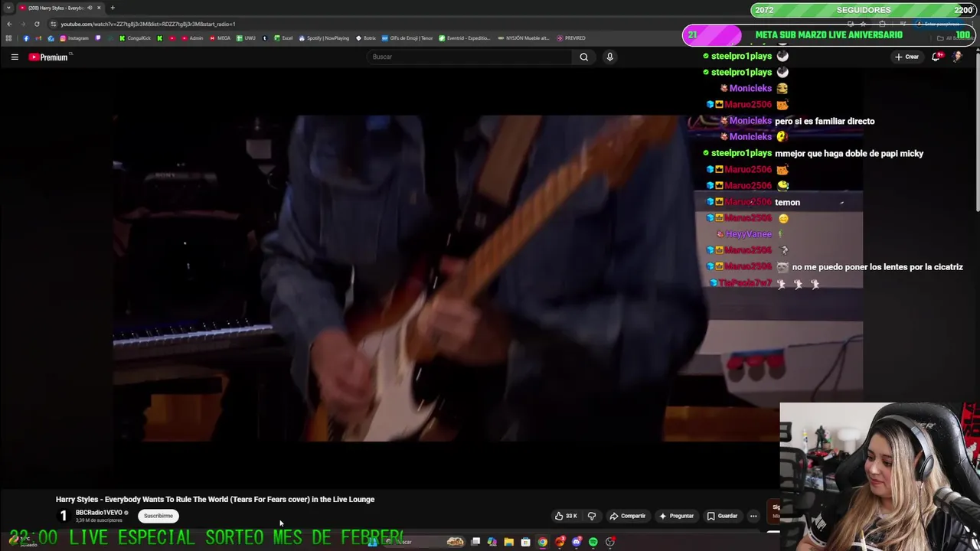The image size is (980, 551).
Task: Open Copilot from the taskbar
Action: [x=492, y=542]
